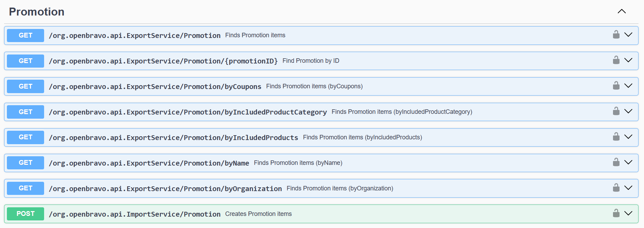Click lock icon on byName endpoint
The height and width of the screenshot is (228, 644).
pos(616,162)
